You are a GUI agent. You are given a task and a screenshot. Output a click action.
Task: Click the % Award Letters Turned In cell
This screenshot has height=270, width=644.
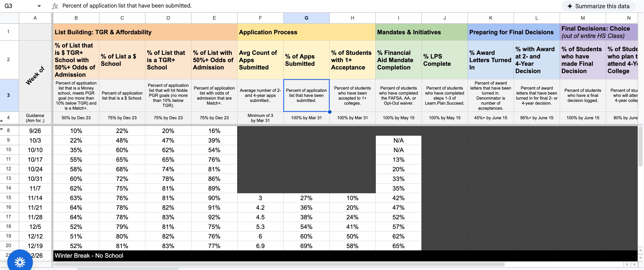(x=491, y=60)
